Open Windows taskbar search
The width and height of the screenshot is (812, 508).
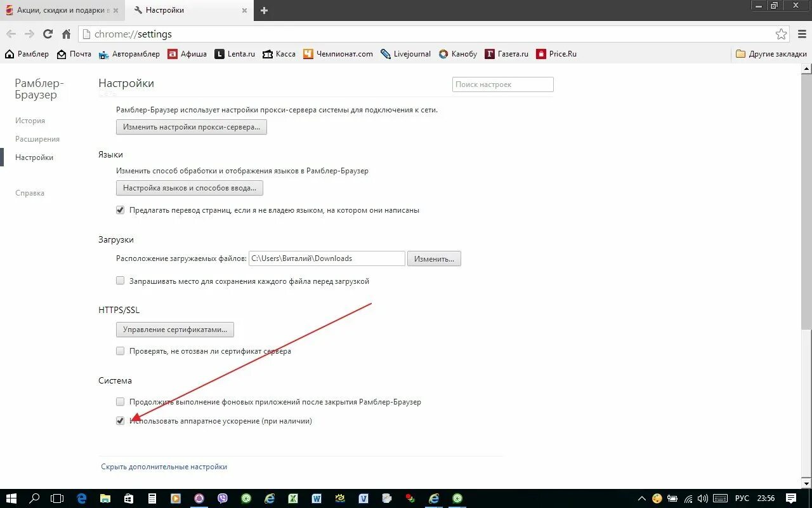pyautogui.click(x=36, y=498)
